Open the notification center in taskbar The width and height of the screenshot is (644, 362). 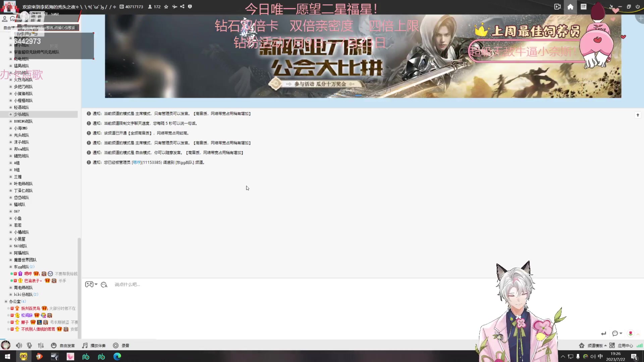tap(634, 357)
